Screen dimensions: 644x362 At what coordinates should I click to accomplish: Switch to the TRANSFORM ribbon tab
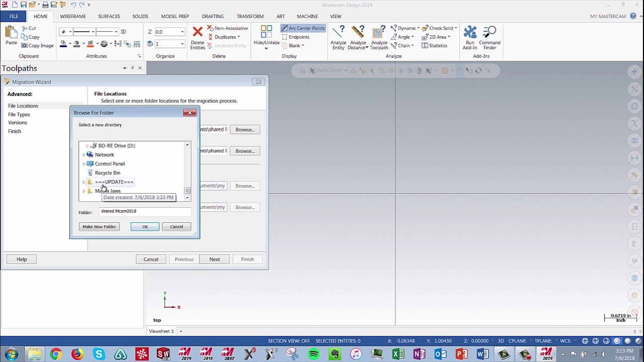pyautogui.click(x=250, y=16)
